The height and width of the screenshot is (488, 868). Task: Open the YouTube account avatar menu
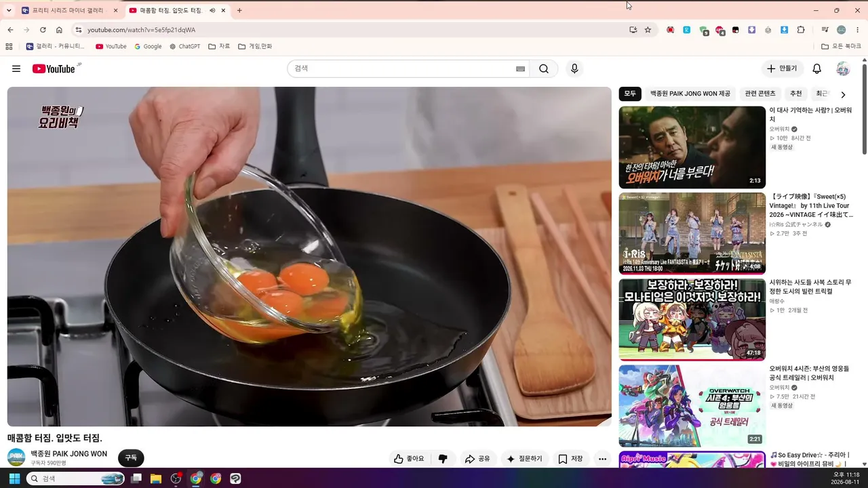[843, 68]
